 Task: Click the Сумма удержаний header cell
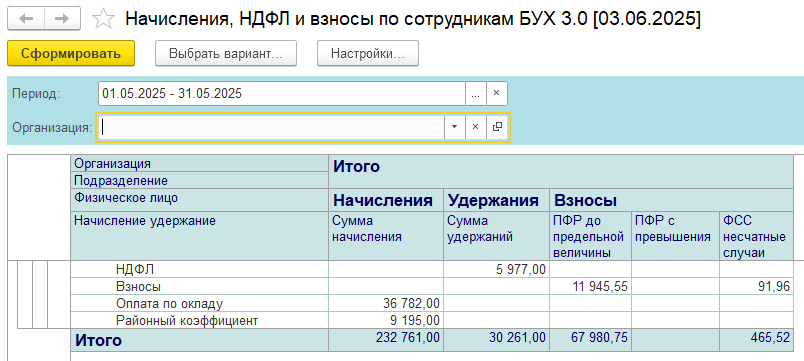496,235
